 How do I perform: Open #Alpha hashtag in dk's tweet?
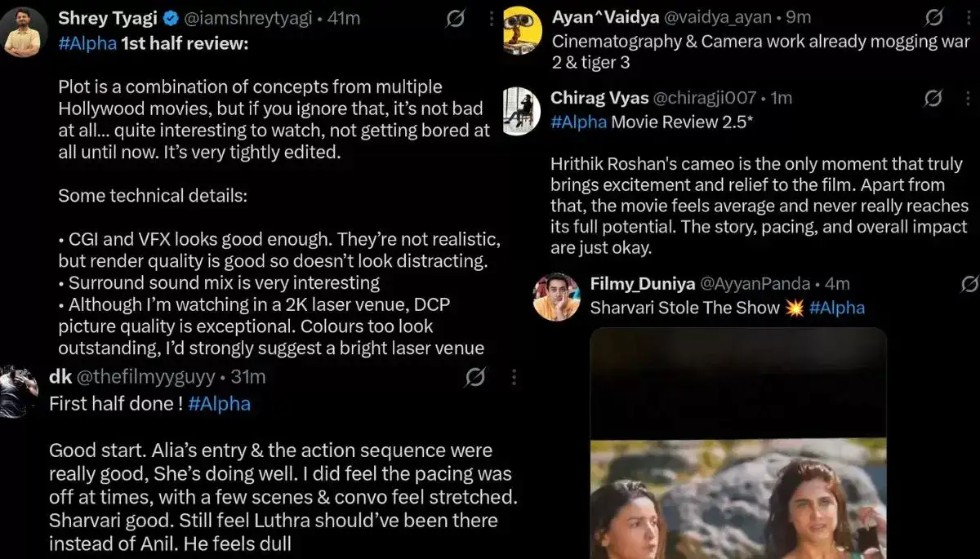[x=219, y=403]
